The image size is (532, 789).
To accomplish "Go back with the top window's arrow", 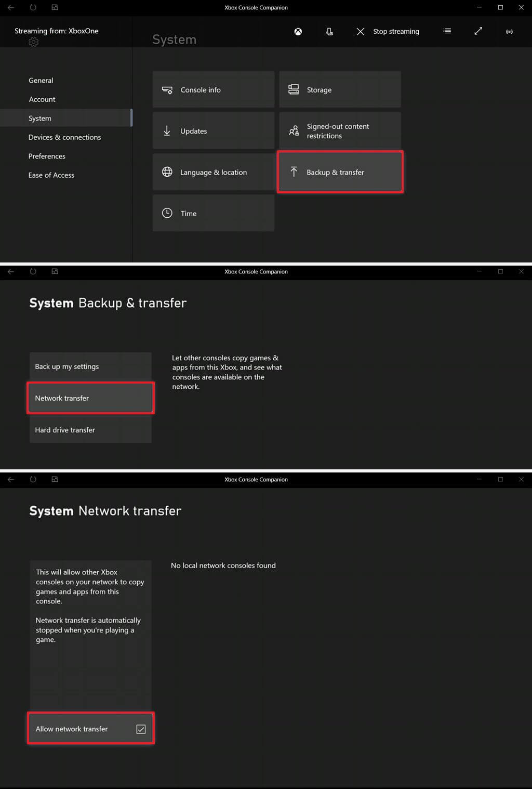I will (x=11, y=7).
